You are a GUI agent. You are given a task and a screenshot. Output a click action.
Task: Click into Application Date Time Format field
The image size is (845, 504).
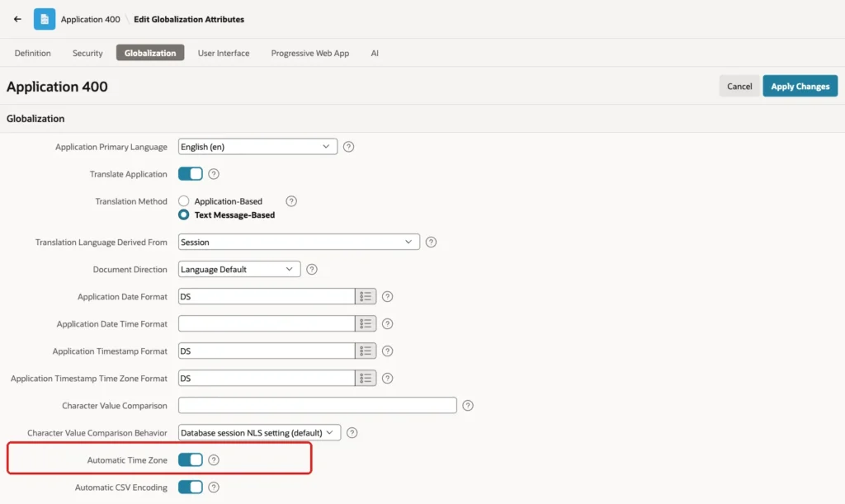click(x=267, y=323)
